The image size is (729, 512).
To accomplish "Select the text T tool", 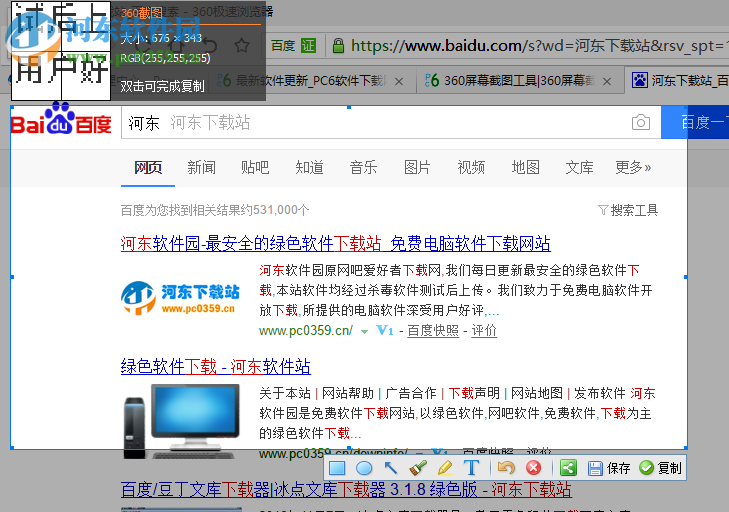I will 471,468.
